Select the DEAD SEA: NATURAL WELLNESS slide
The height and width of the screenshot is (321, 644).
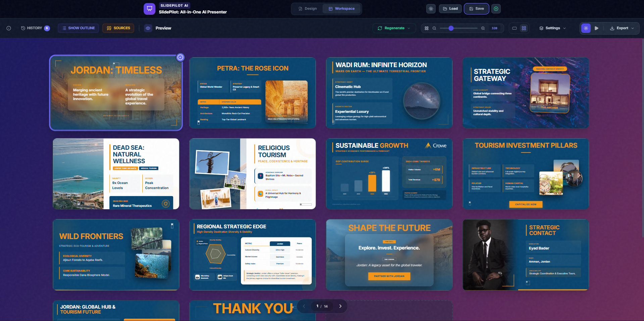coord(116,174)
